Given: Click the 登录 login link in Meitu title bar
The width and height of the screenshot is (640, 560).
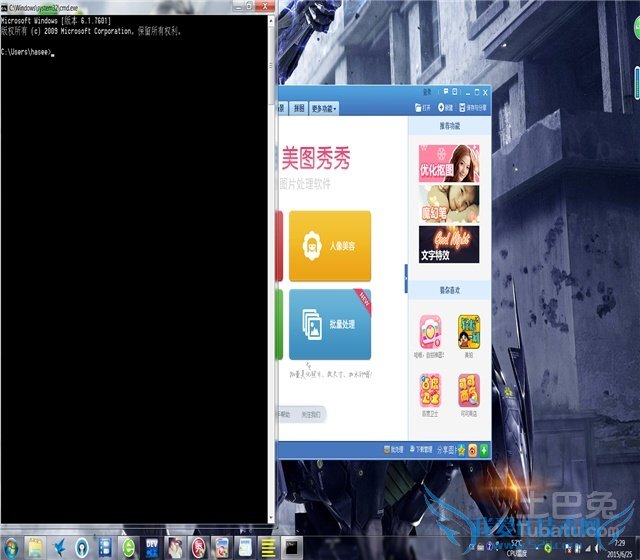Looking at the screenshot, I should [427, 92].
